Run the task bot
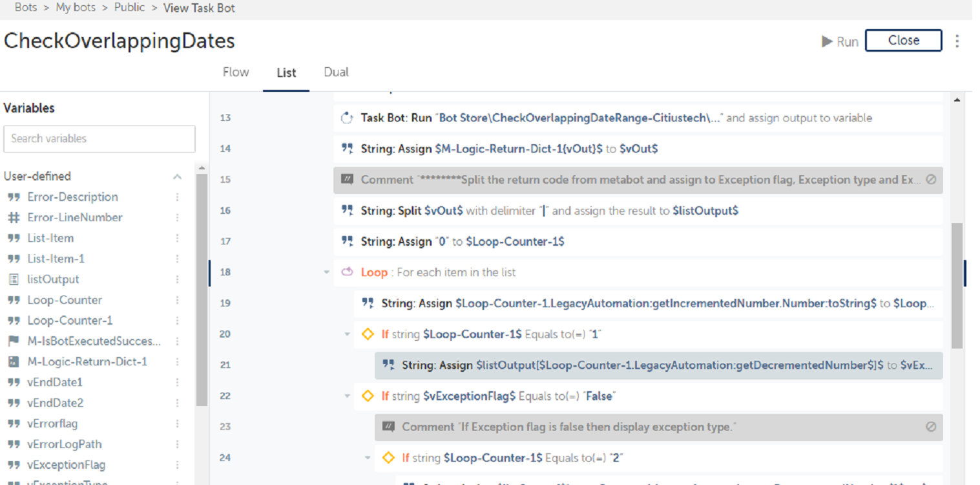Screen dimensions: 980x485 pos(840,41)
